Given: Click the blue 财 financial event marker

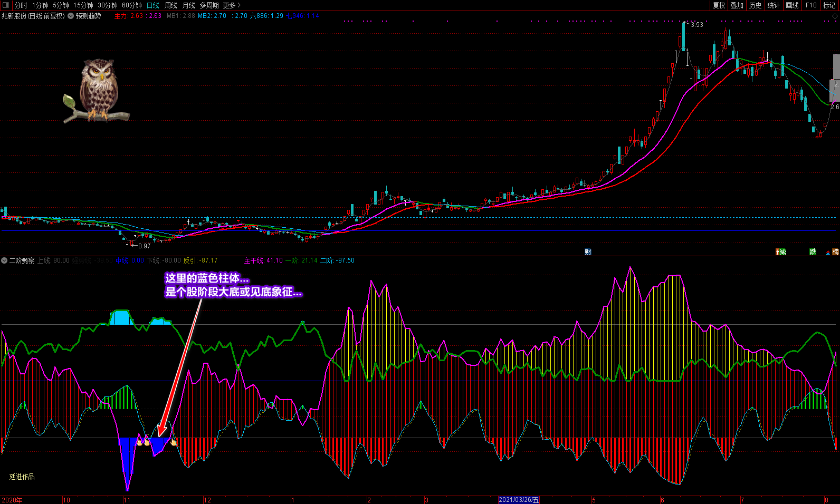Looking at the screenshot, I should (x=588, y=252).
